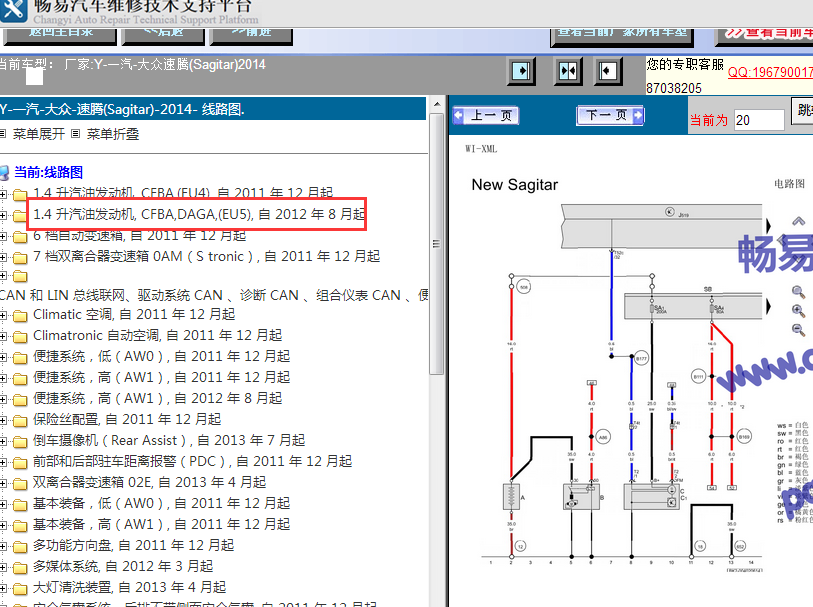Click folder icon of 便捷系统 低 (AW0)
Viewport: 813px width, 607px height.
pos(20,358)
